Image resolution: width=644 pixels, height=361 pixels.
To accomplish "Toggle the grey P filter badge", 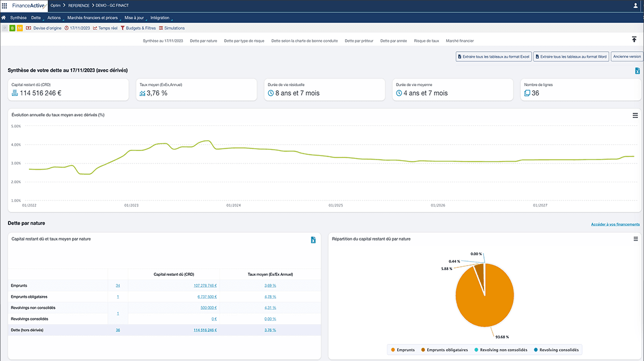I will click(x=5, y=28).
